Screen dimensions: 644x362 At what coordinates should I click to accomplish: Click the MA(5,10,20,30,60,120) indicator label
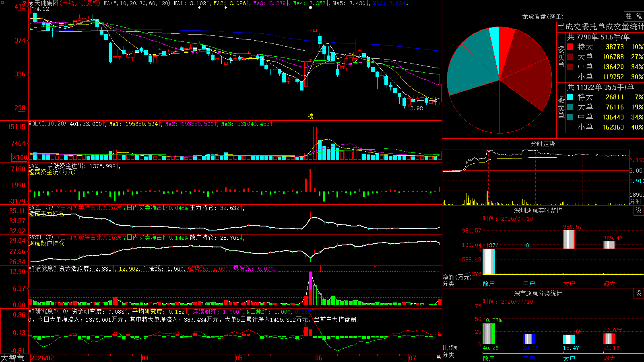pyautogui.click(x=137, y=3)
